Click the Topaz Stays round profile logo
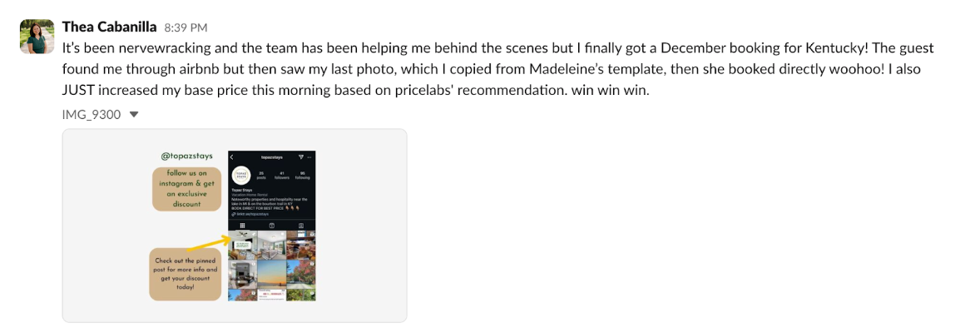Screen dimensions: 980x333 tap(242, 176)
